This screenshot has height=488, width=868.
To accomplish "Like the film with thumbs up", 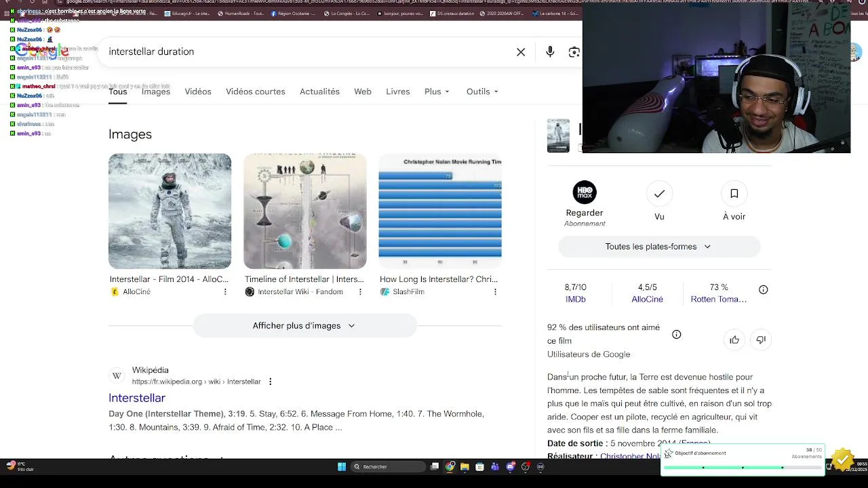I will tap(734, 340).
